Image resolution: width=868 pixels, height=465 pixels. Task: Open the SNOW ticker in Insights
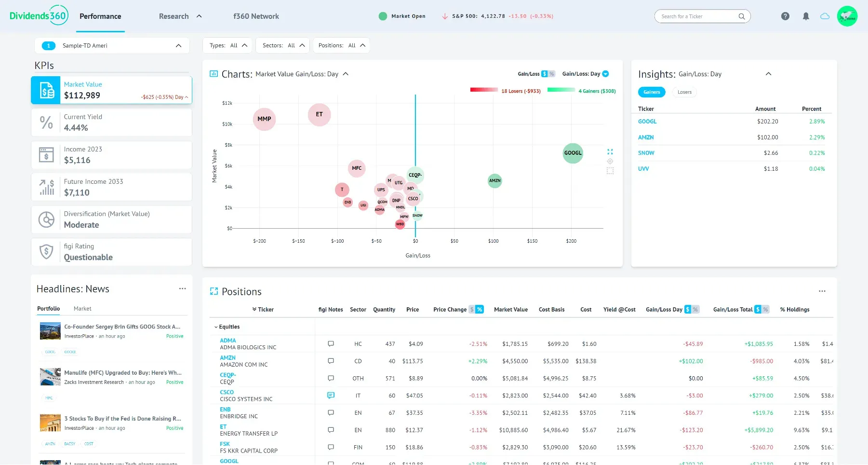646,153
